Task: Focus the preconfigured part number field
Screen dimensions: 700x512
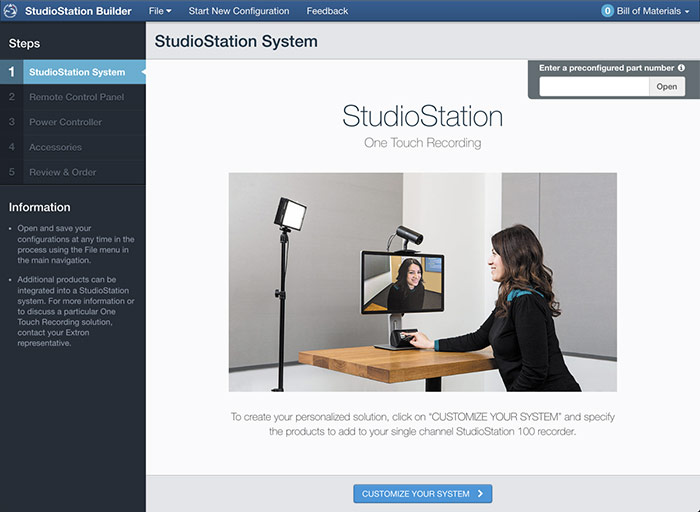Action: [594, 87]
